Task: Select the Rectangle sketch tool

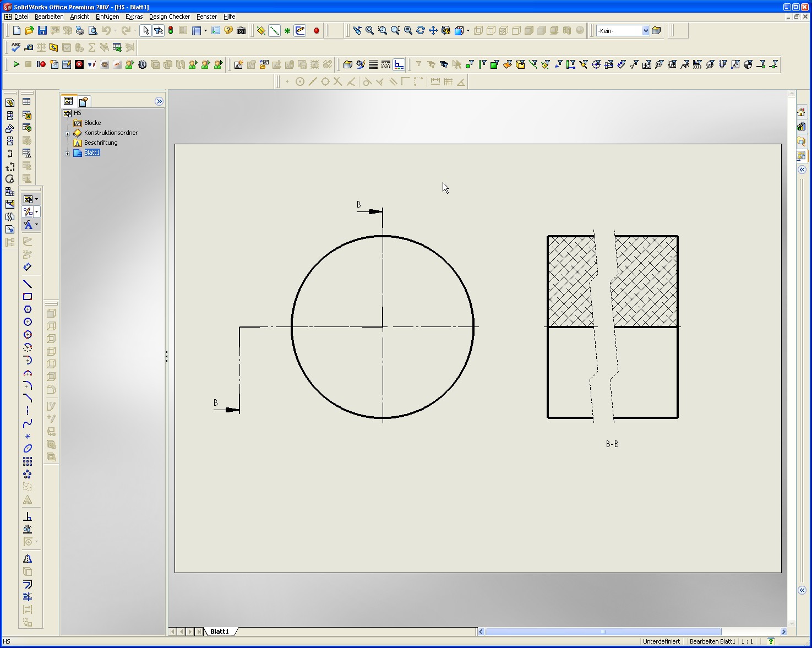Action: (27, 296)
